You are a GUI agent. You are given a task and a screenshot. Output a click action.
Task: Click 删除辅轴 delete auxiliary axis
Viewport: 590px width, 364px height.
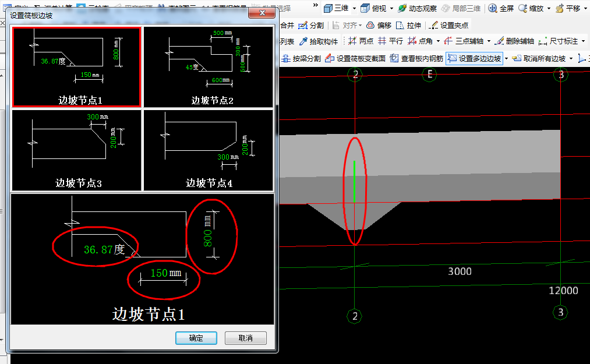tap(514, 41)
